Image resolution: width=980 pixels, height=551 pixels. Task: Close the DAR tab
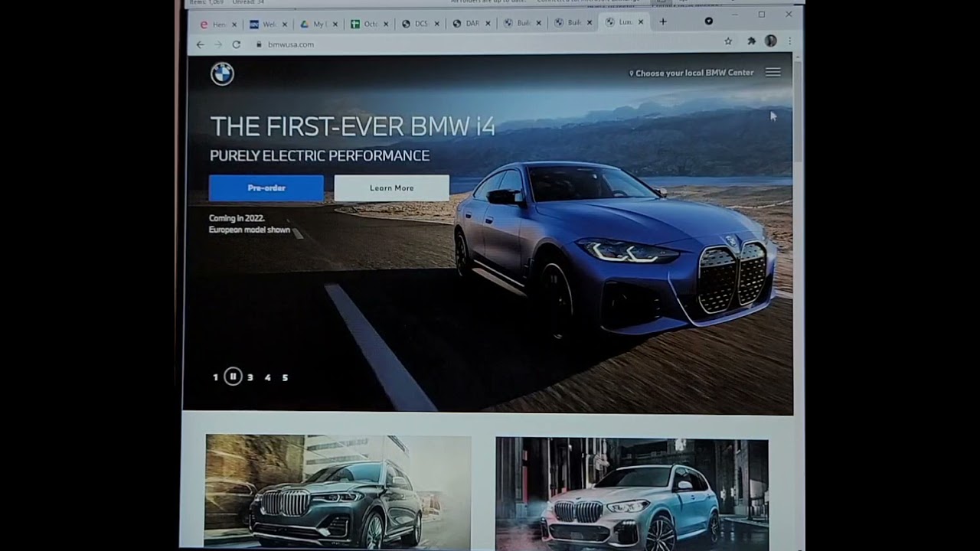pyautogui.click(x=488, y=24)
